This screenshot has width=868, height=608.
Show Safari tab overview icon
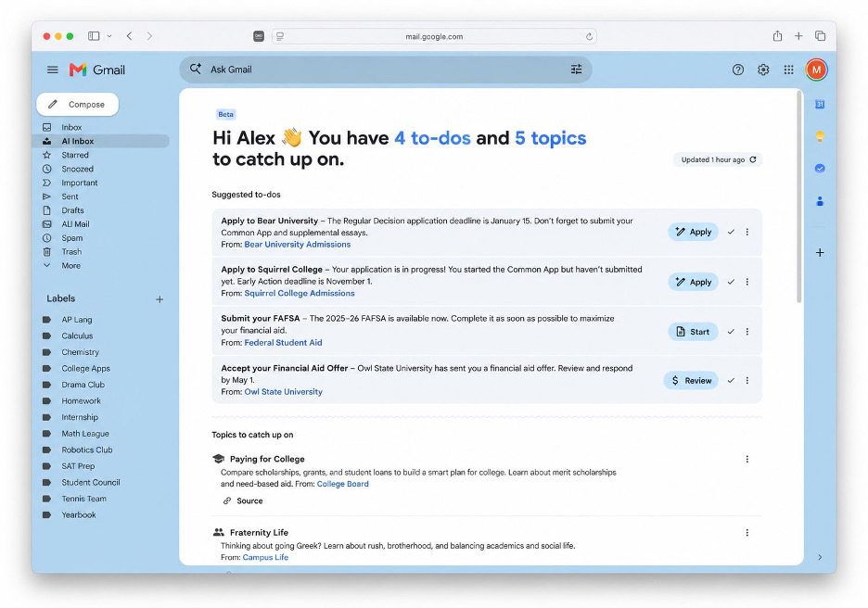point(821,36)
